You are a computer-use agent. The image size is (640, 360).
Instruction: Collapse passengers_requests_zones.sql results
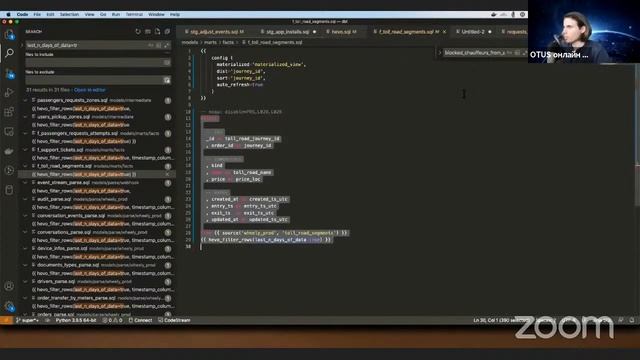pos(25,100)
